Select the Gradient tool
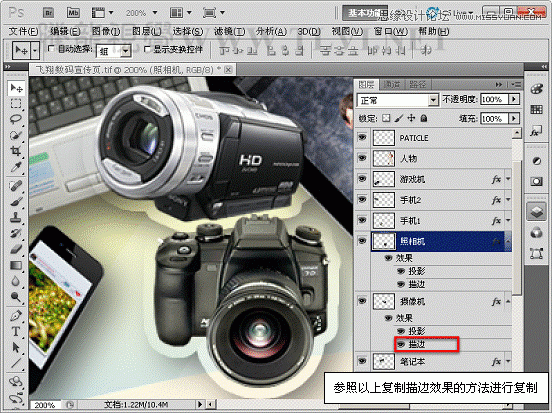This screenshot has width=552, height=413. pos(16,265)
